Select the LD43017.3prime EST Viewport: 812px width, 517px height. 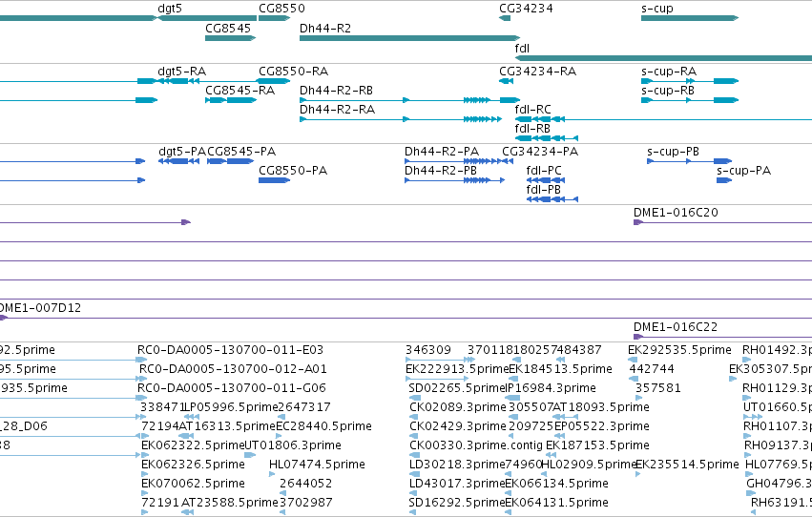[x=413, y=494]
